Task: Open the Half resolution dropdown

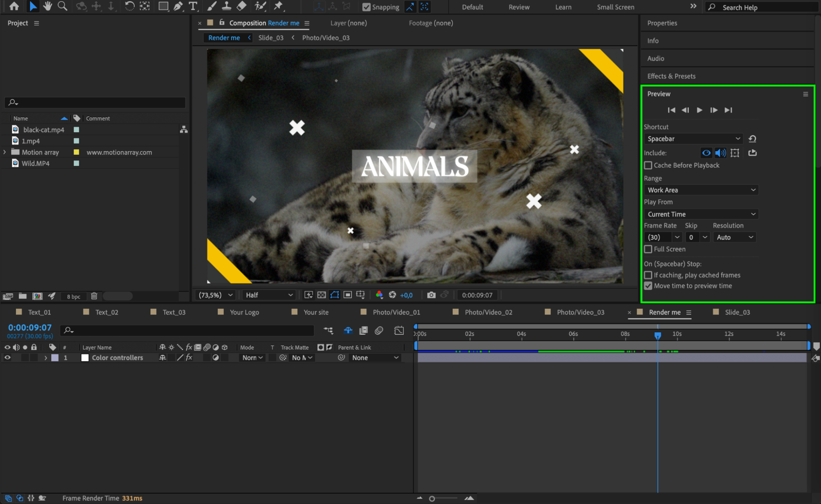Action: pos(269,295)
